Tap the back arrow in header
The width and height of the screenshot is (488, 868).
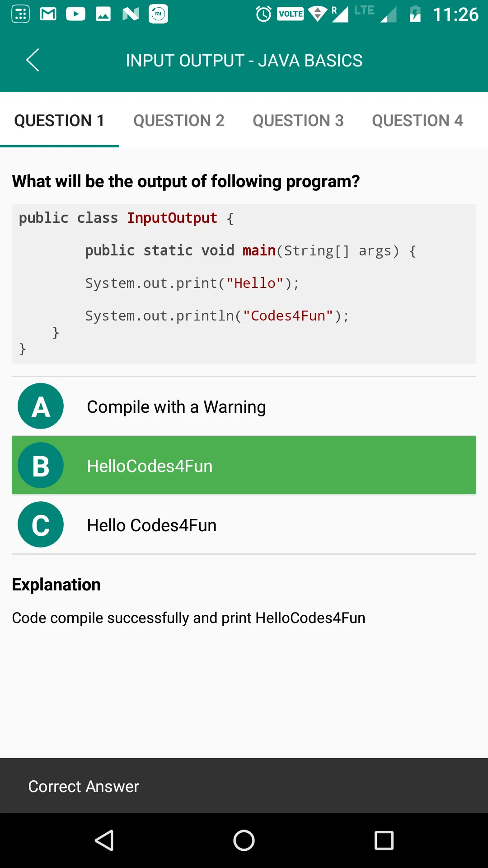click(33, 60)
